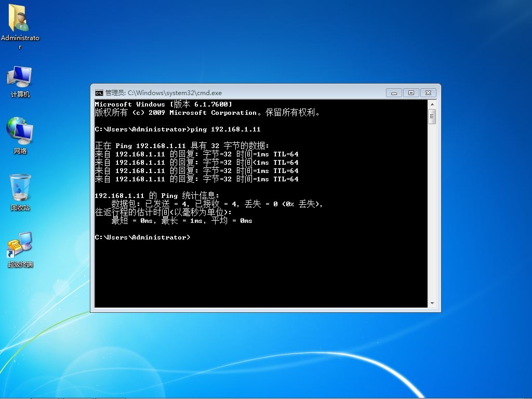Viewport: 532px width, 399px height.
Task: Click the 'ping 192.168.1.11' command line
Action: tap(178, 129)
